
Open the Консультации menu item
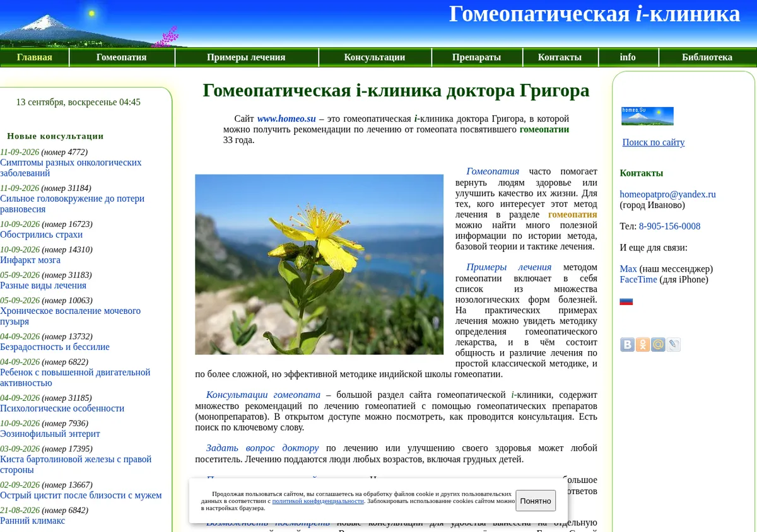(375, 57)
